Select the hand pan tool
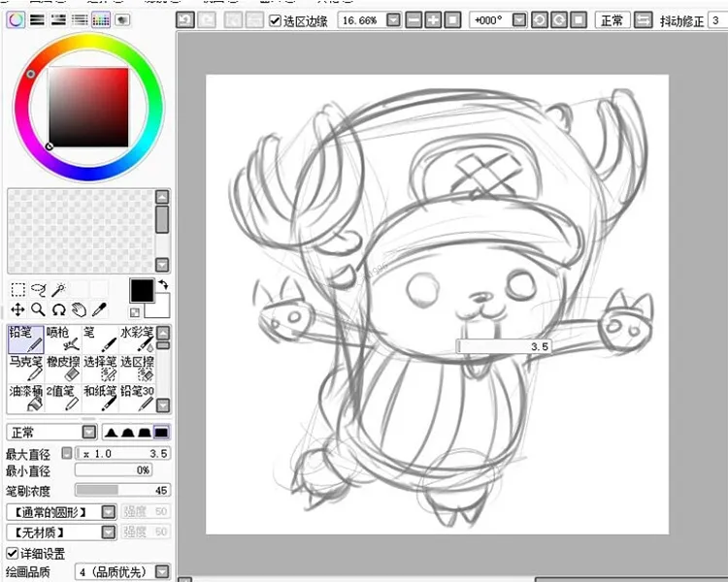Screen dimensions: 728x582 click(79, 309)
